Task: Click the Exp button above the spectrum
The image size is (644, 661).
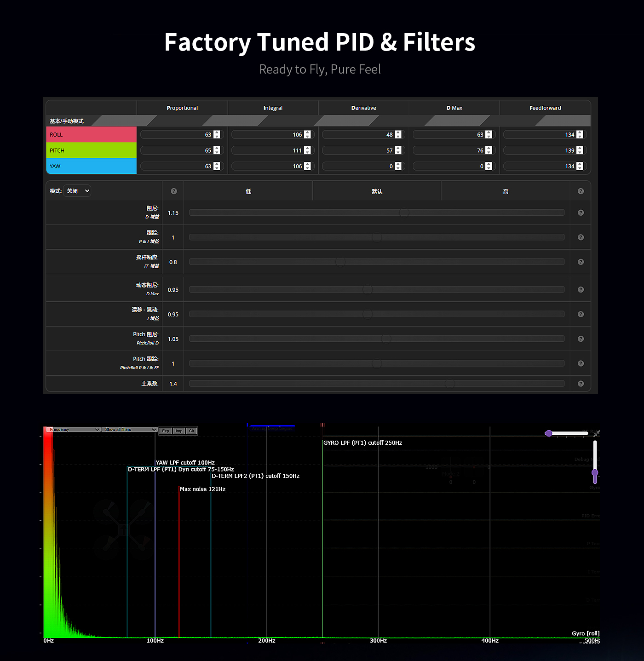Action: pos(166,431)
